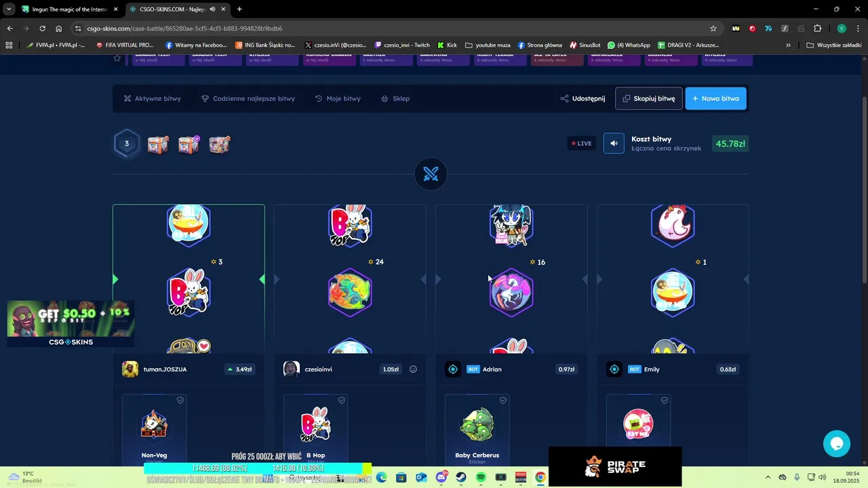Open the second case icon with the purple badge

(189, 144)
